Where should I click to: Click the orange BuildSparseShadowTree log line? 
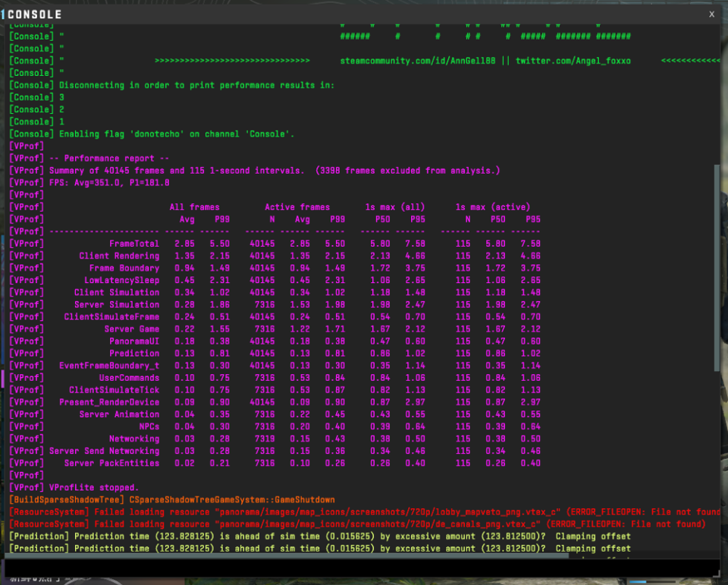click(x=171, y=499)
